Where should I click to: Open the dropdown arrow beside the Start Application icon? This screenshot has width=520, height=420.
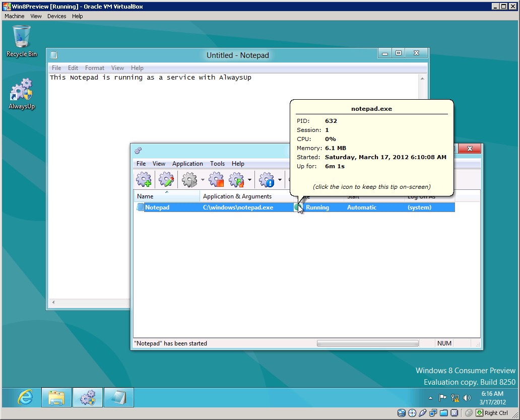(x=203, y=180)
